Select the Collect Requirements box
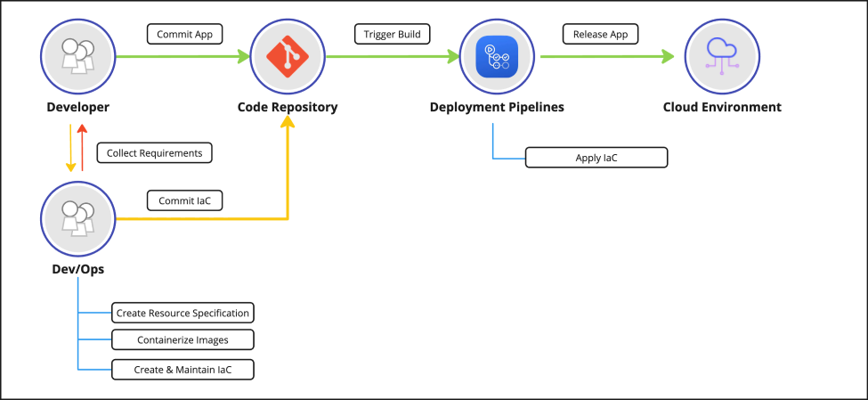 (x=154, y=153)
